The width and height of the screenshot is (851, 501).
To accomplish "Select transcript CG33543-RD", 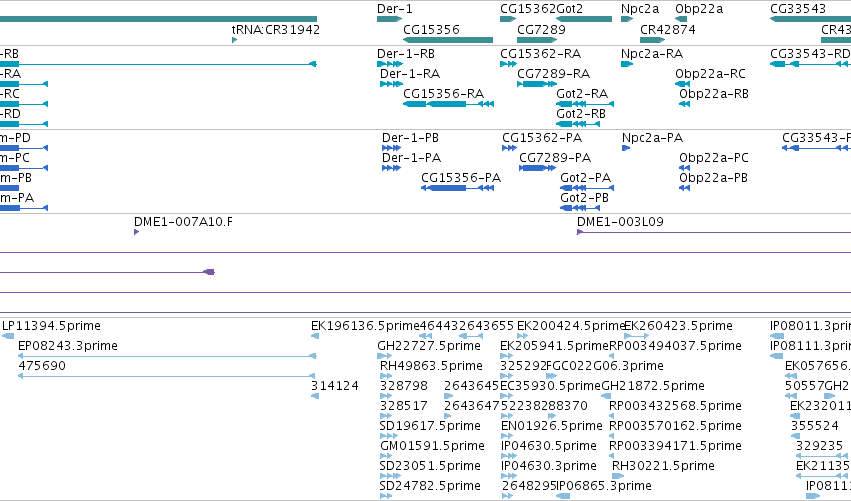I will (810, 64).
